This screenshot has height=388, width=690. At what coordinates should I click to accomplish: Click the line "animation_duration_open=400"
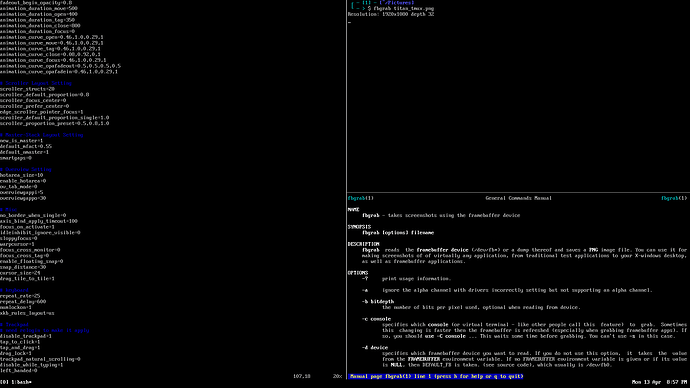coord(39,14)
